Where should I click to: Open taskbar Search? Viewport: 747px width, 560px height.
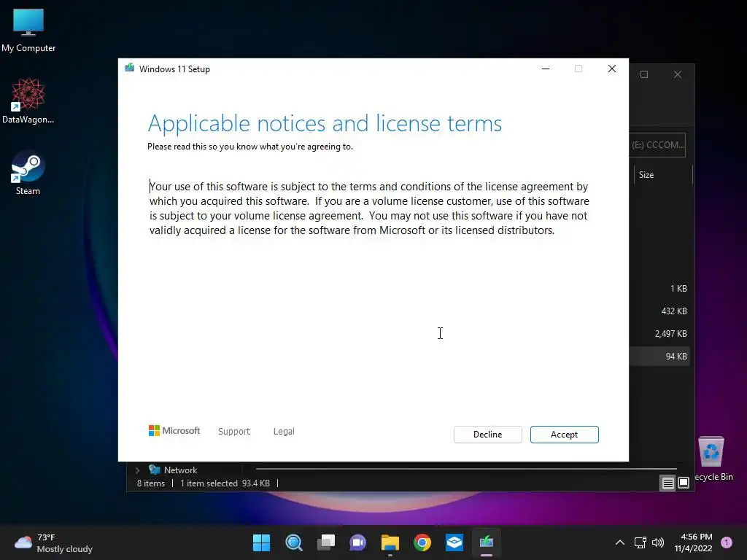click(293, 542)
